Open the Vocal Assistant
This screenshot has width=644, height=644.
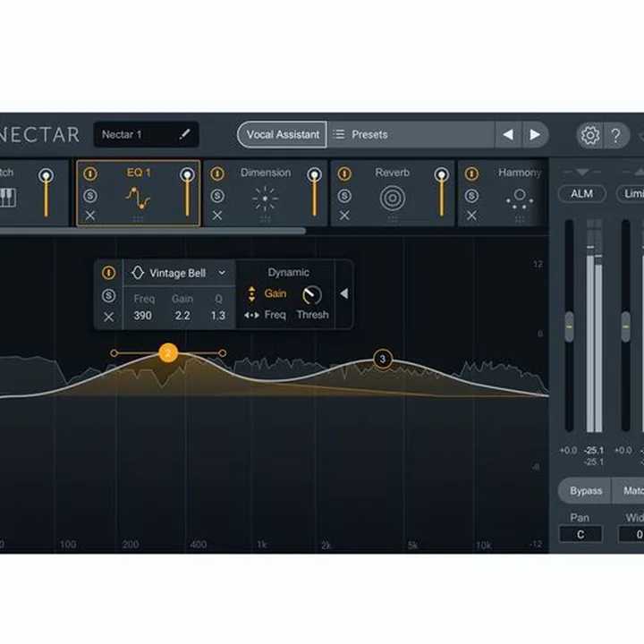(283, 134)
